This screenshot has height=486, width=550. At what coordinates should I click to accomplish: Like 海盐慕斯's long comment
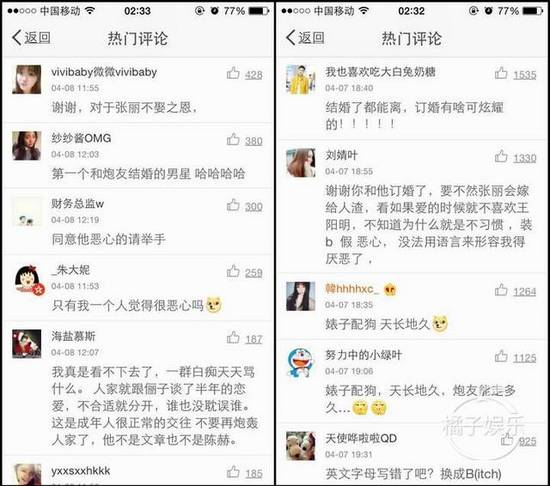pos(233,337)
